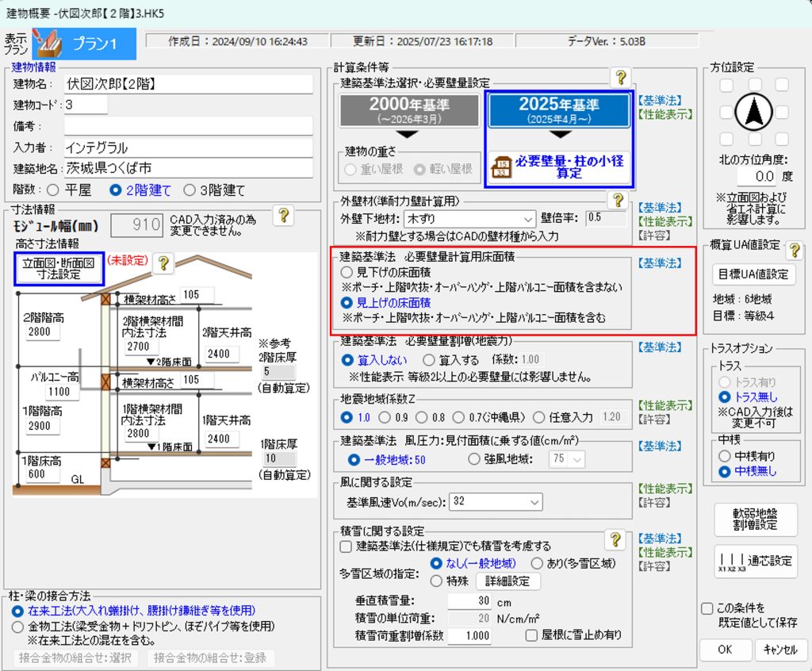Viewport: 812px width, 671px height.
Task: Select the direction box directly above the compass
Action: pos(755,84)
